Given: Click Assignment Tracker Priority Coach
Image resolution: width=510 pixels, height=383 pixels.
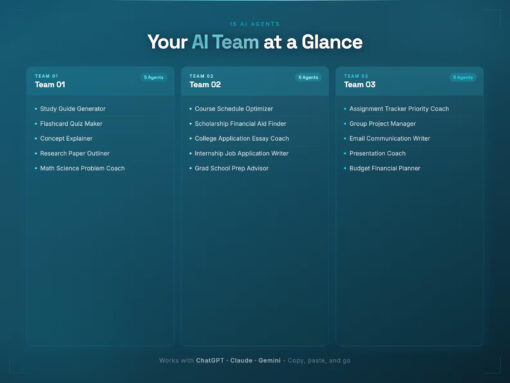Looking at the screenshot, I should click(x=399, y=109).
